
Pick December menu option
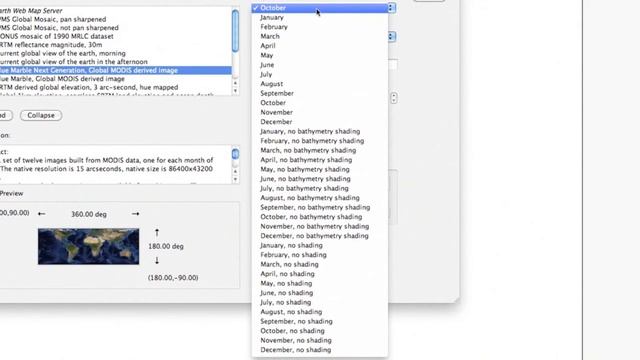click(320, 122)
